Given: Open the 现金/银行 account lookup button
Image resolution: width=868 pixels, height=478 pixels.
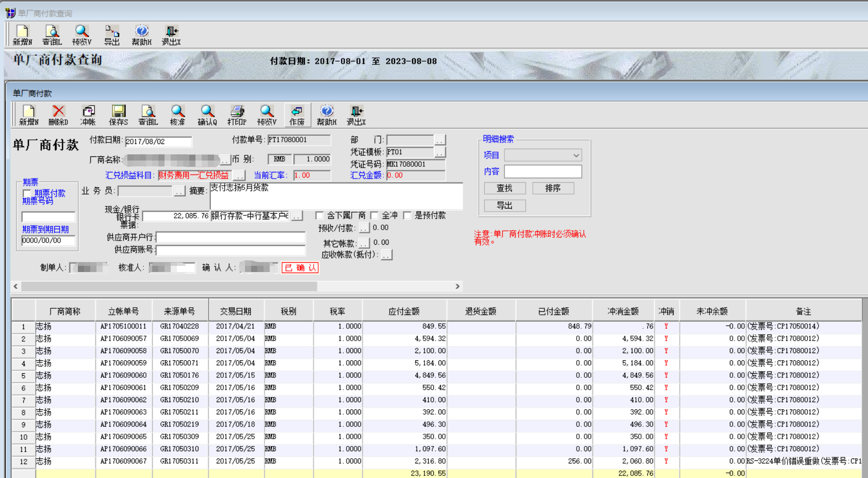Looking at the screenshot, I should [x=297, y=216].
